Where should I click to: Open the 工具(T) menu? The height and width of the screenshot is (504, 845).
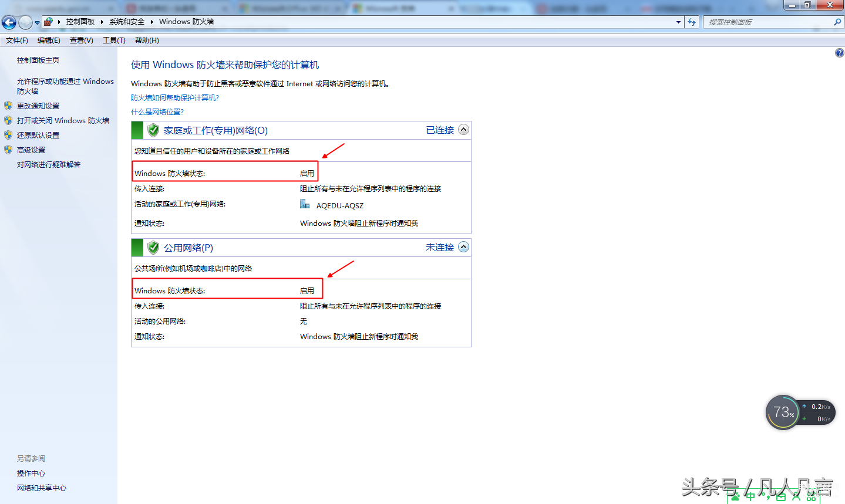(x=114, y=40)
